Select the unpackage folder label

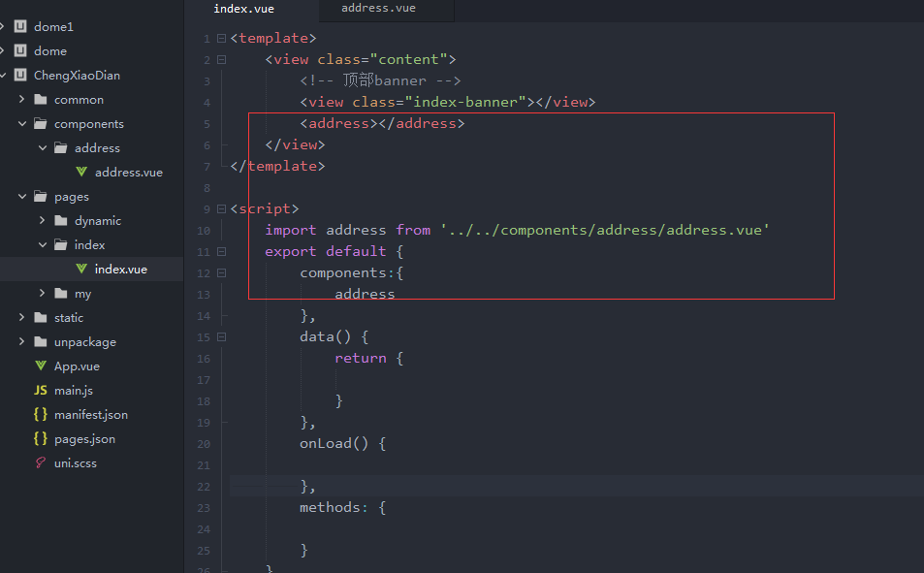tap(85, 342)
